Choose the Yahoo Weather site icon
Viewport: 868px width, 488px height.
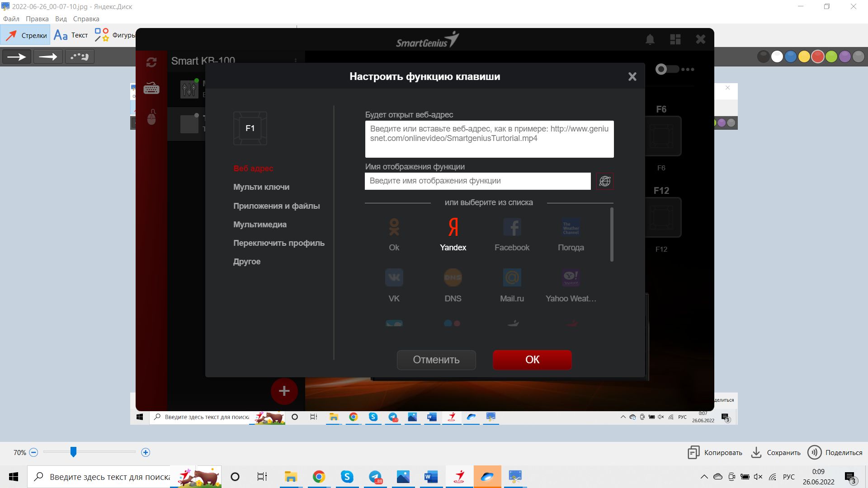(571, 277)
